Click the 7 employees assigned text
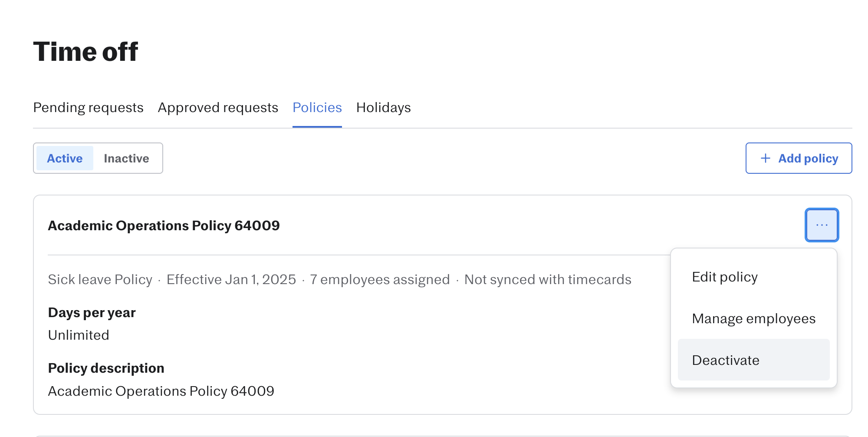This screenshot has width=868, height=437. tap(380, 279)
